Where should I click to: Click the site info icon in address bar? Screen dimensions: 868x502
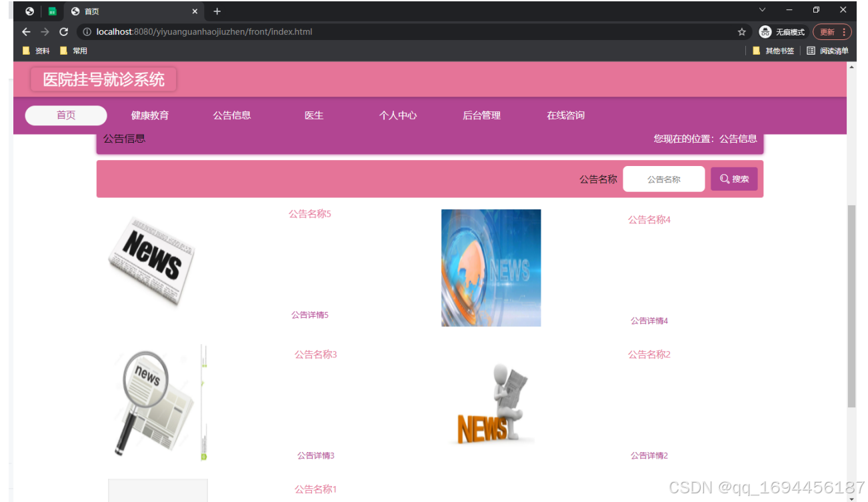click(87, 32)
